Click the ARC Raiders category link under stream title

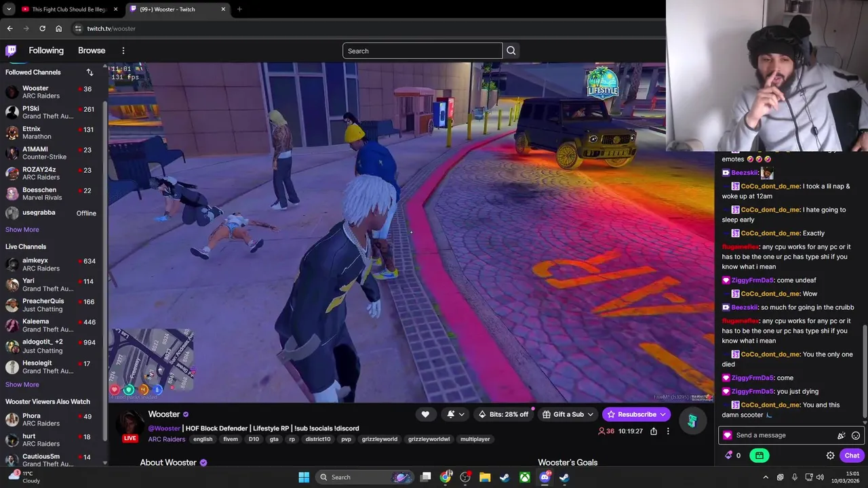(x=167, y=439)
